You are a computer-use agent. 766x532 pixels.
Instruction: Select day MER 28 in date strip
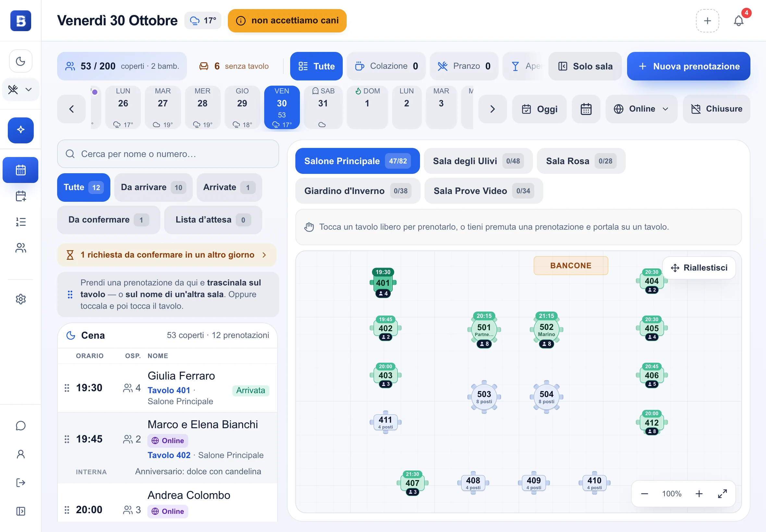[x=203, y=107]
